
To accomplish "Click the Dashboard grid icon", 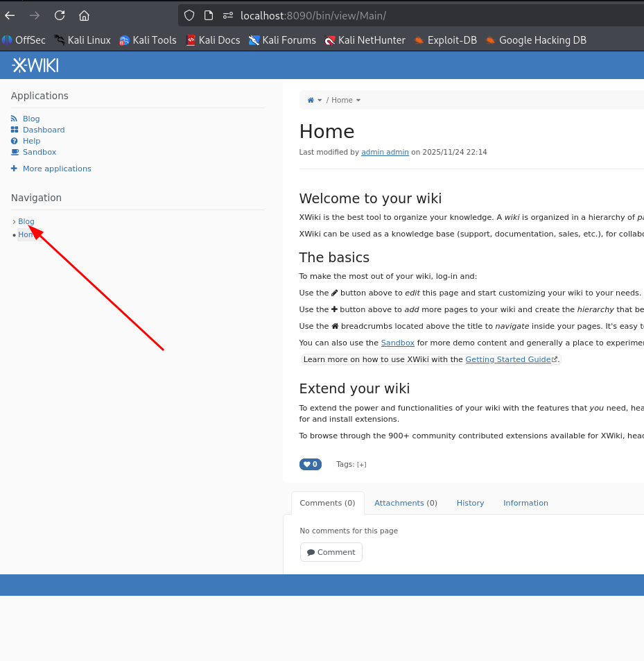I will click(15, 130).
